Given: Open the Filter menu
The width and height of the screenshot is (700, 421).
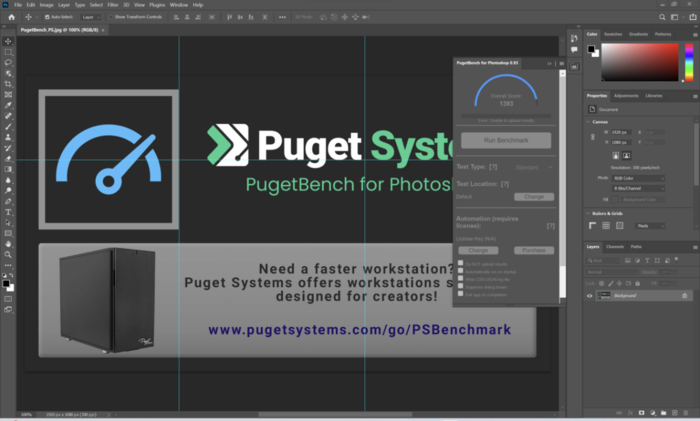Looking at the screenshot, I should pos(112,5).
